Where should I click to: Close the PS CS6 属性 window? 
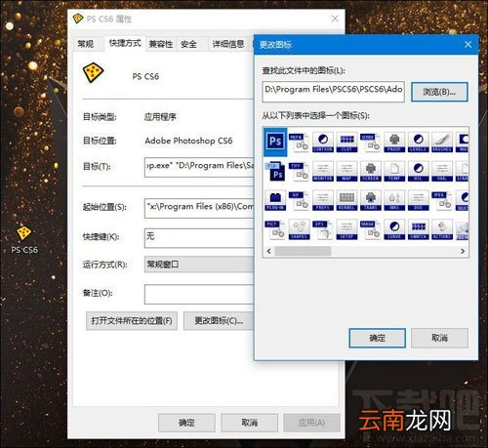(335, 19)
